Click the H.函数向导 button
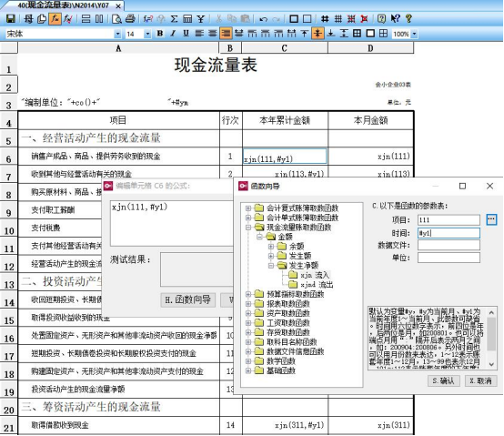The image size is (504, 436). pyautogui.click(x=187, y=299)
